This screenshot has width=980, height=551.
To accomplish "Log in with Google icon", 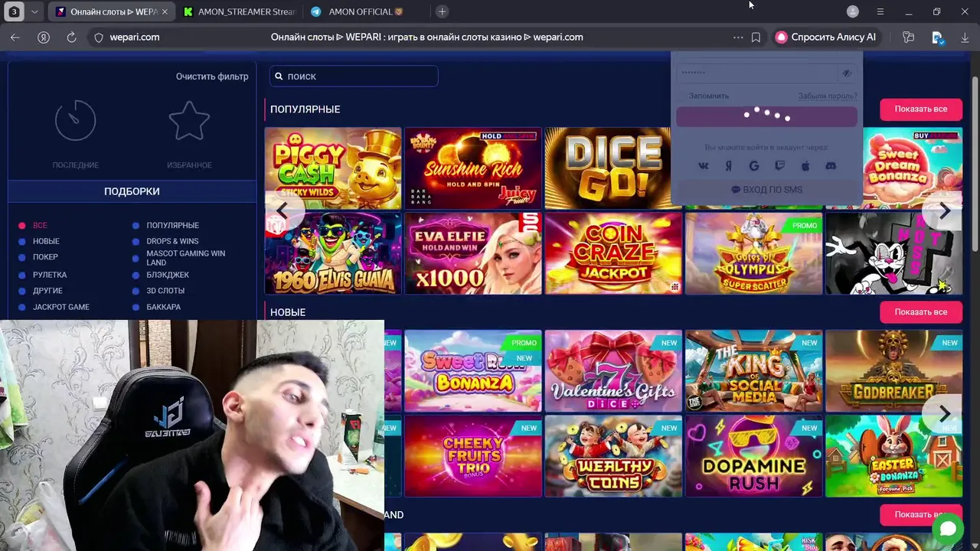I will coord(754,166).
